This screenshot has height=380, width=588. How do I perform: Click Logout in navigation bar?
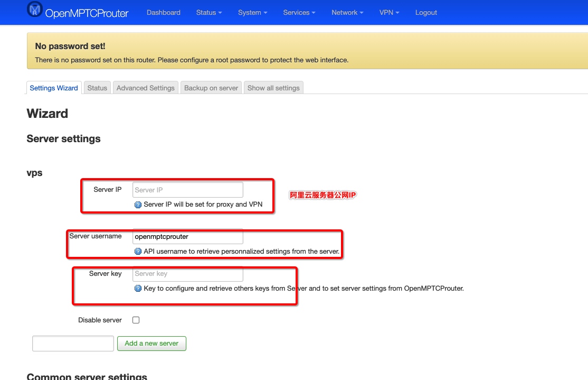[426, 12]
